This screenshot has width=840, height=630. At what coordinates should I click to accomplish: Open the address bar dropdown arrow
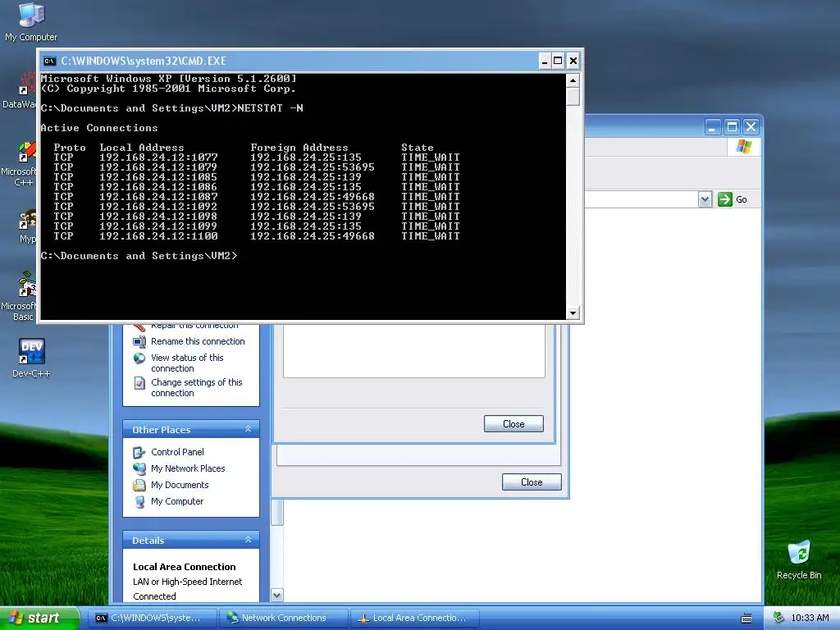(705, 199)
